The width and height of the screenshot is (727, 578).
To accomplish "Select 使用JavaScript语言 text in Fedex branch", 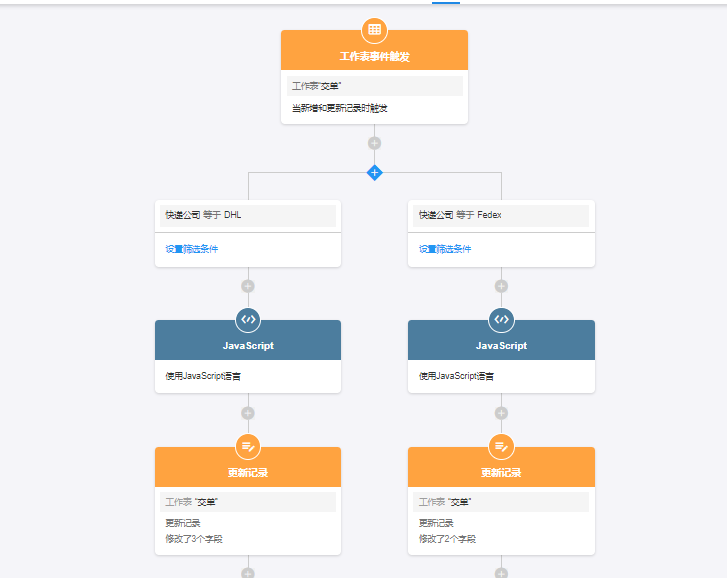I will pos(456,376).
